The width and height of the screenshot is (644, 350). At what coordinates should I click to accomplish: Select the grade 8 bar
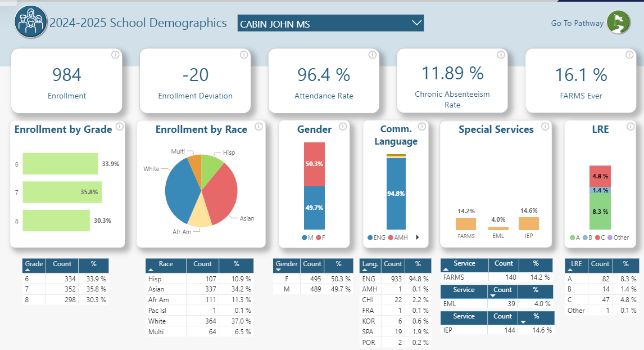(56, 221)
